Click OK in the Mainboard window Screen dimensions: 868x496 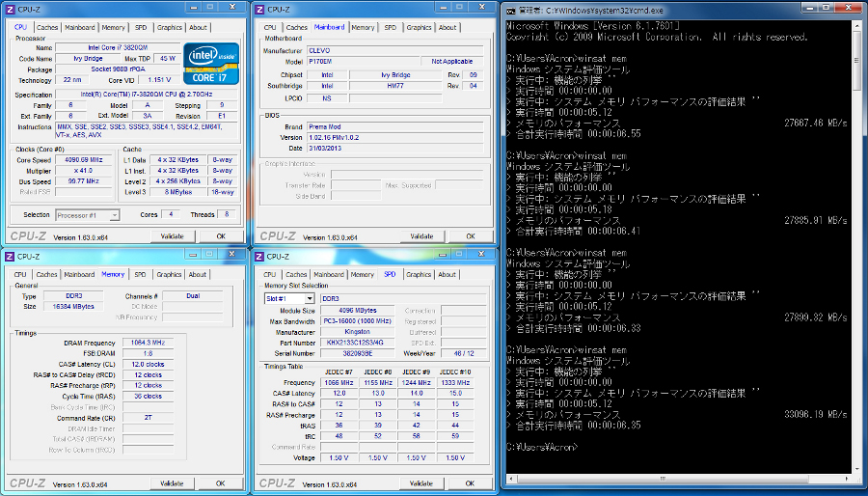(x=471, y=236)
